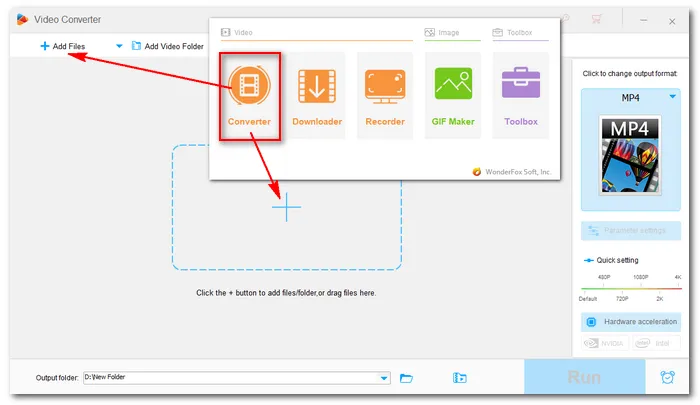Adjust the Quick setting resolution slider

631,288
